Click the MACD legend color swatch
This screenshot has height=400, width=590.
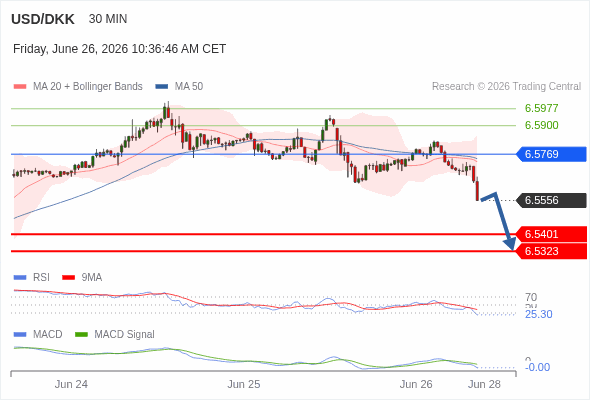(x=20, y=335)
